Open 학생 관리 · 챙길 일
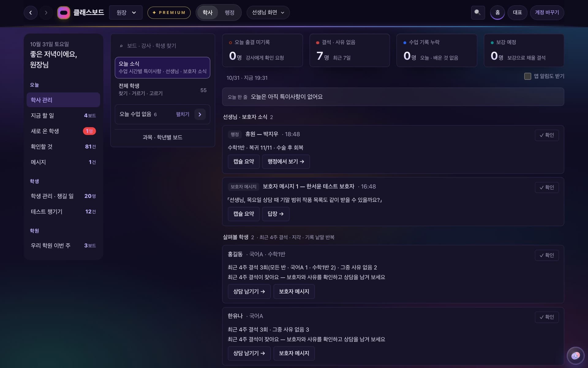The height and width of the screenshot is (368, 588). (x=63, y=196)
